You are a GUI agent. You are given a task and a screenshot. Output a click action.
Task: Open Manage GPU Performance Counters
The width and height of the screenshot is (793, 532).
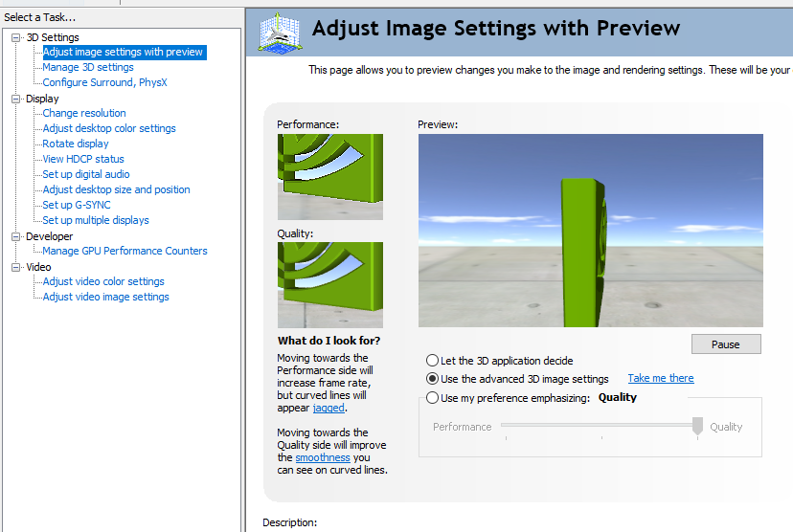(x=125, y=251)
